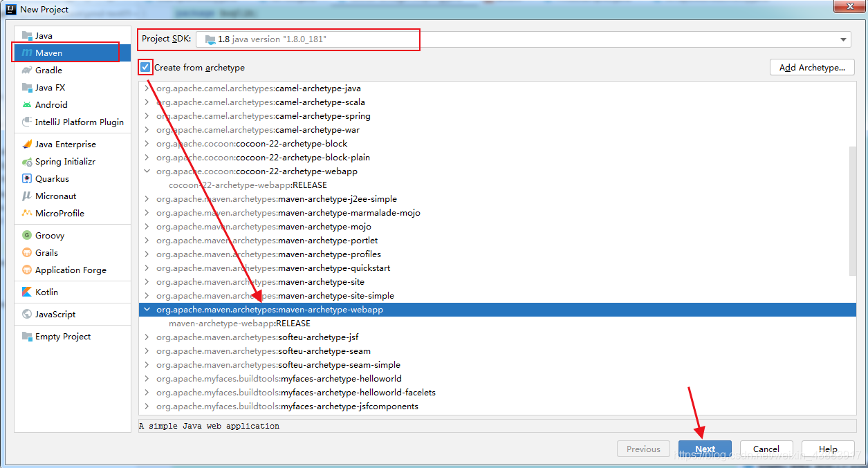Image resolution: width=868 pixels, height=468 pixels.
Task: Select softeu-archetype-seam-simple archetype
Action: click(x=278, y=364)
